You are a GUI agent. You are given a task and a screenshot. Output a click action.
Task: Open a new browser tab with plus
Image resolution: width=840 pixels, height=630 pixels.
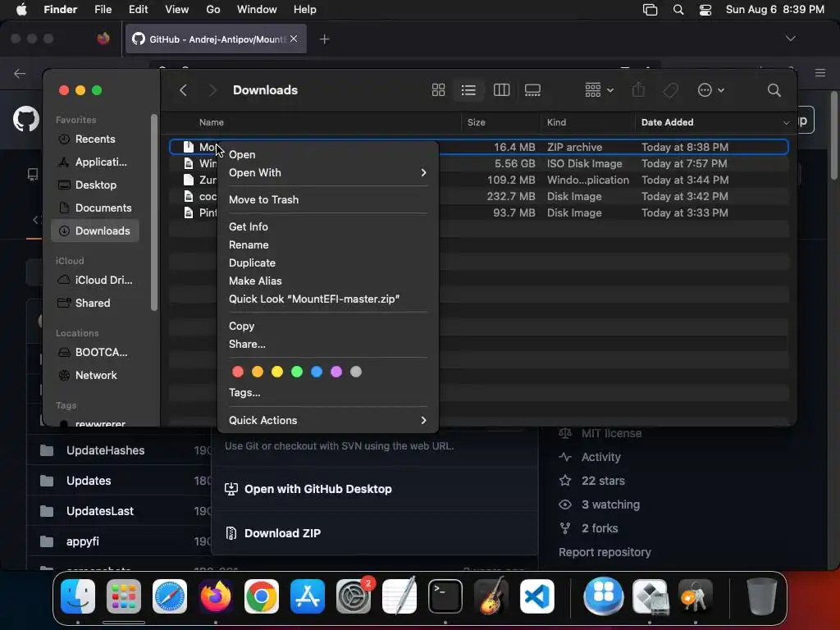pos(324,39)
